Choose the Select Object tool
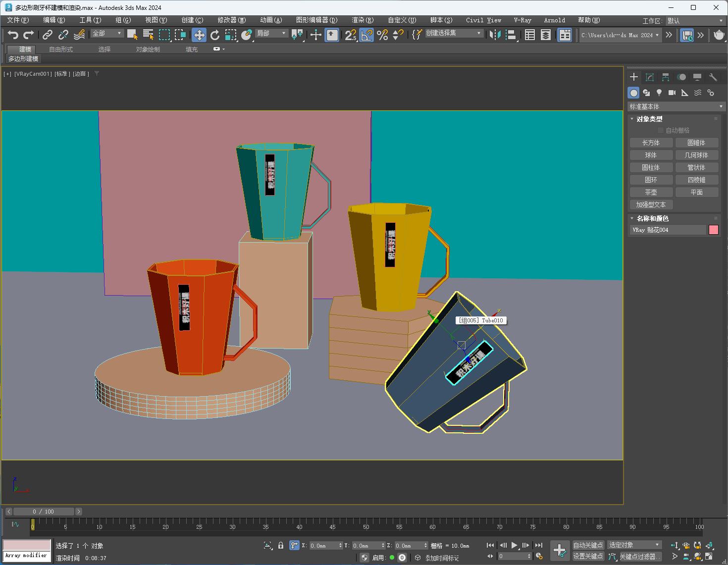The width and height of the screenshot is (728, 565). pos(132,35)
